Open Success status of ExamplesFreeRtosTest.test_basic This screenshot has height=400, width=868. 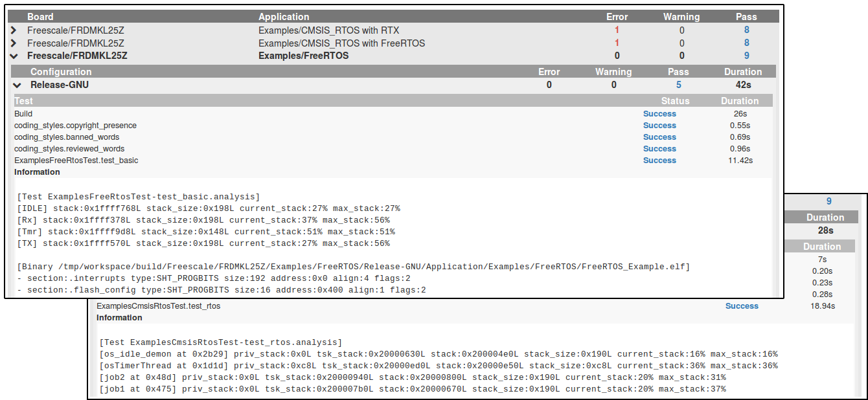[x=659, y=161]
